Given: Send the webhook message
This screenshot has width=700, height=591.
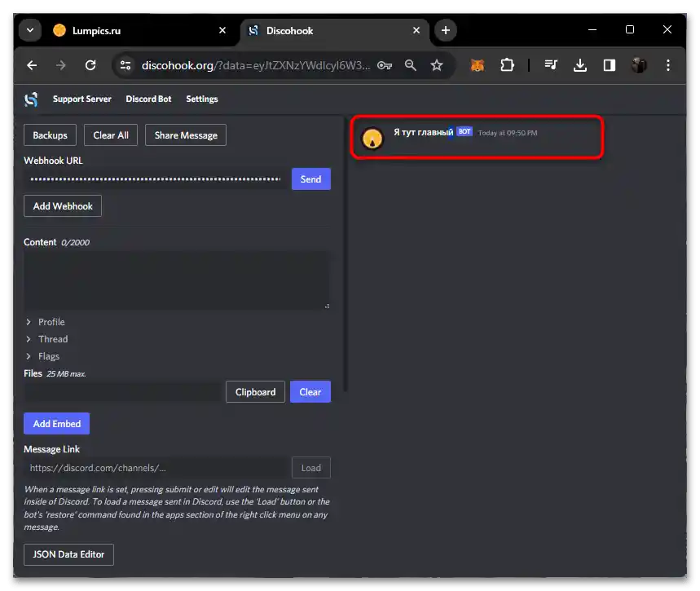Looking at the screenshot, I should coord(311,179).
